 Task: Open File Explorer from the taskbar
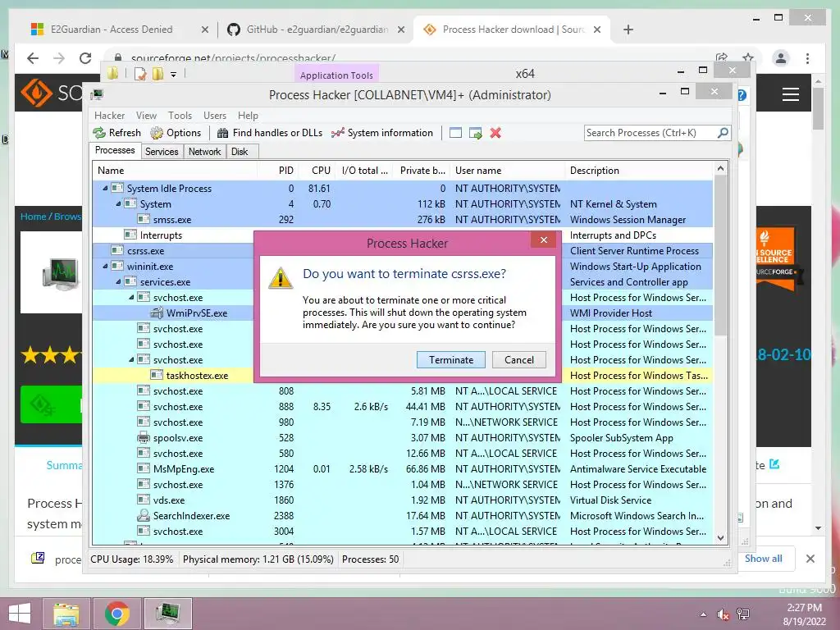tap(66, 614)
